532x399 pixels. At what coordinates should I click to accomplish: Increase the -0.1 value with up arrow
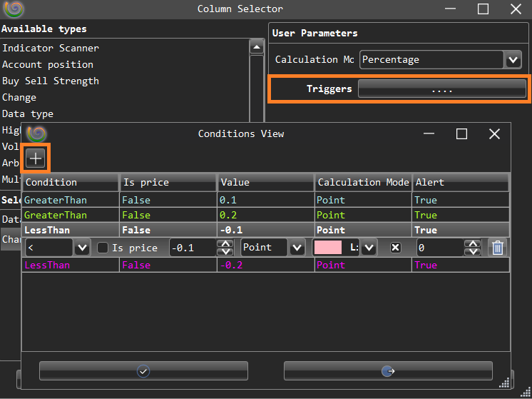pyautogui.click(x=225, y=243)
